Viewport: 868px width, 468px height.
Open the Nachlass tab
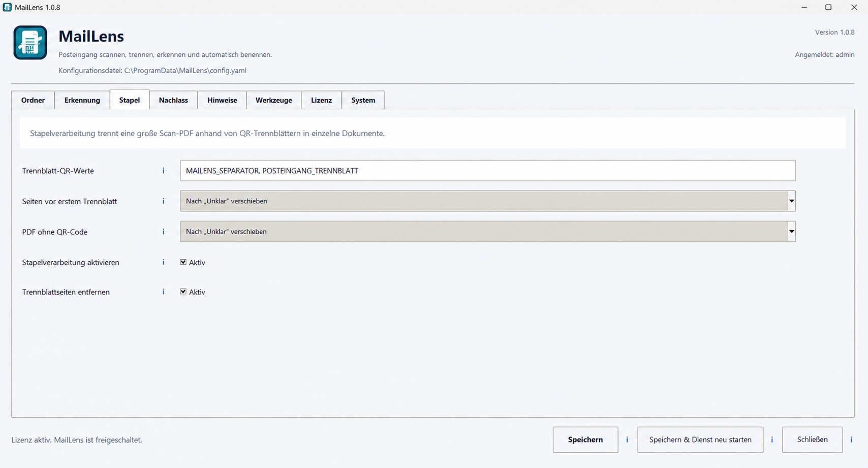(x=173, y=100)
